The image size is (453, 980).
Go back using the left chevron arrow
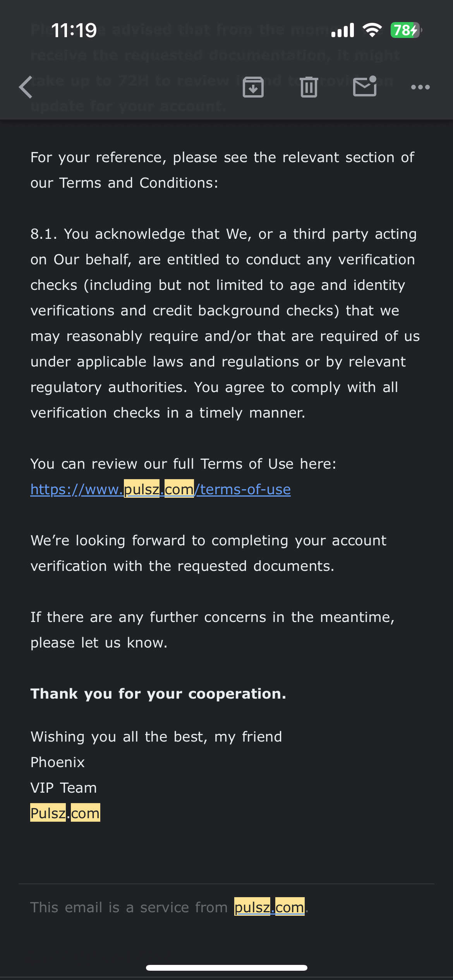click(x=26, y=87)
